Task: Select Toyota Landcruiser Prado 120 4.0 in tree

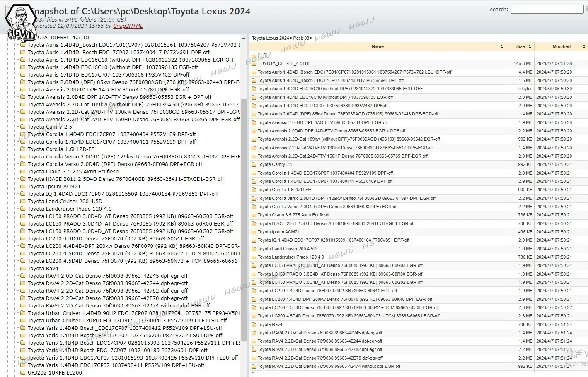Action: [70, 209]
